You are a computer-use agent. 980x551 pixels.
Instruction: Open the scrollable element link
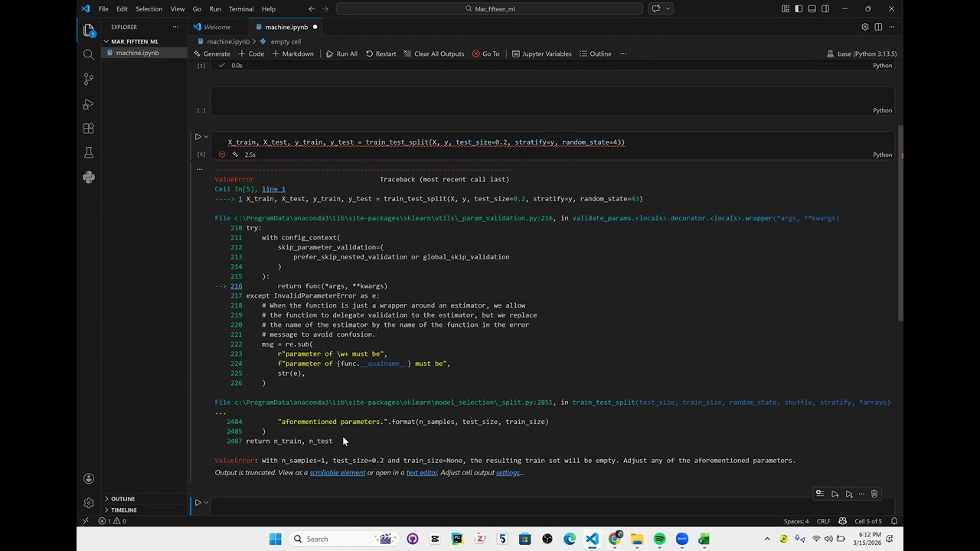[x=337, y=472]
